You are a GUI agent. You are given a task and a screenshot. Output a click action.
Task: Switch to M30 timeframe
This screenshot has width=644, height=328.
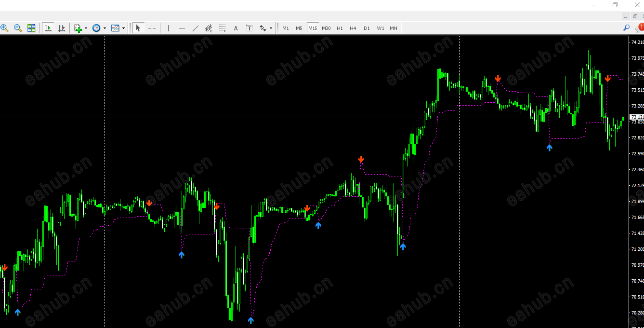click(x=326, y=28)
